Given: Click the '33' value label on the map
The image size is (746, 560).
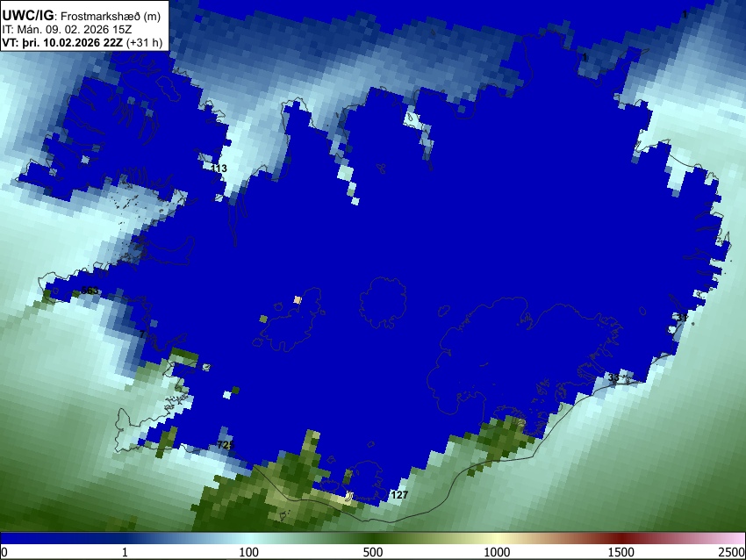Looking at the screenshot, I should 613,377.
